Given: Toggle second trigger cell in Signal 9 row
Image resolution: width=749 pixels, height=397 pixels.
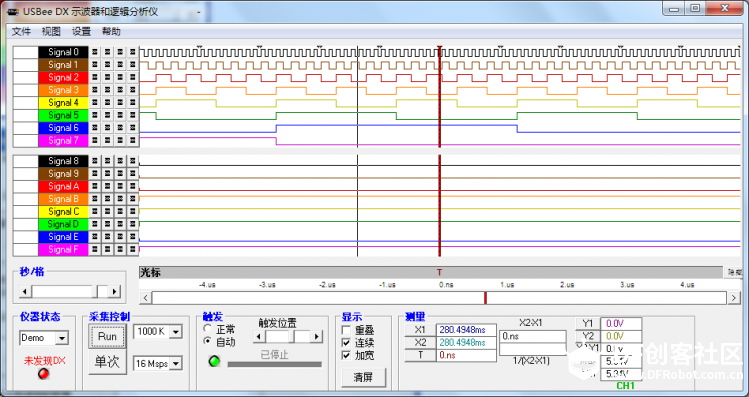Looking at the screenshot, I should (107, 173).
